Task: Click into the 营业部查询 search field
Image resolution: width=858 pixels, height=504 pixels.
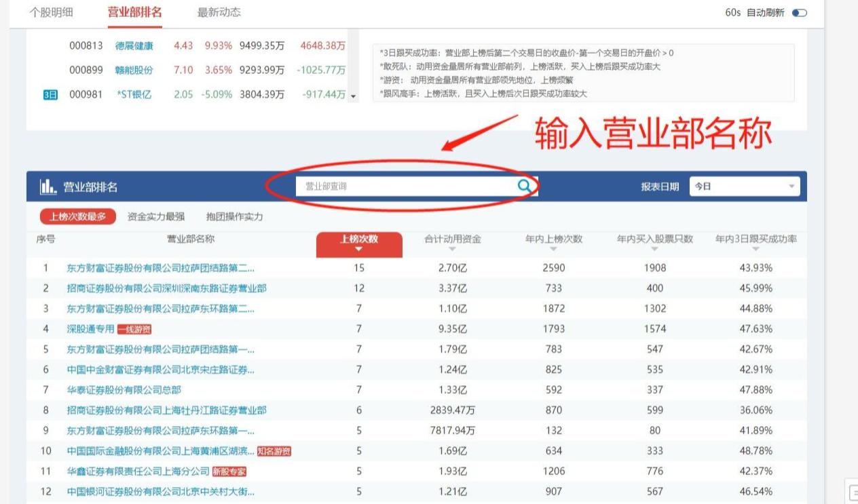Action: (x=407, y=186)
